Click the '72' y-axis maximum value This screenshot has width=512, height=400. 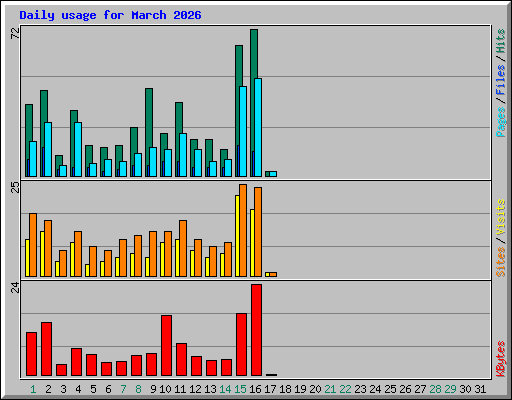pyautogui.click(x=15, y=33)
